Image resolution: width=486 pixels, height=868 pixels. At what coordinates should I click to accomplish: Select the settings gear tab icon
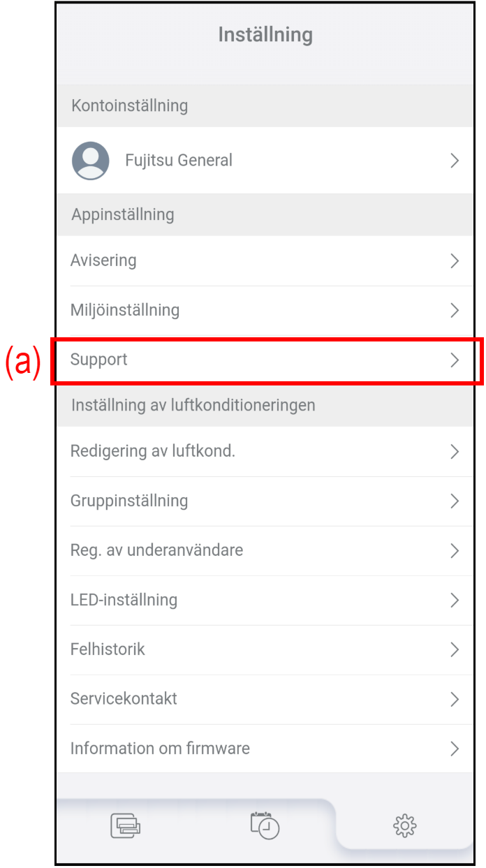coord(404,826)
